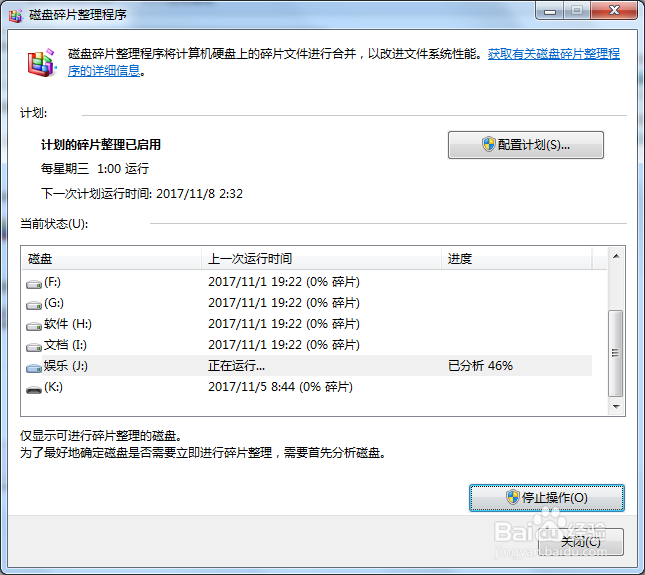Click the removable drive icon for (K:)

click(x=34, y=389)
